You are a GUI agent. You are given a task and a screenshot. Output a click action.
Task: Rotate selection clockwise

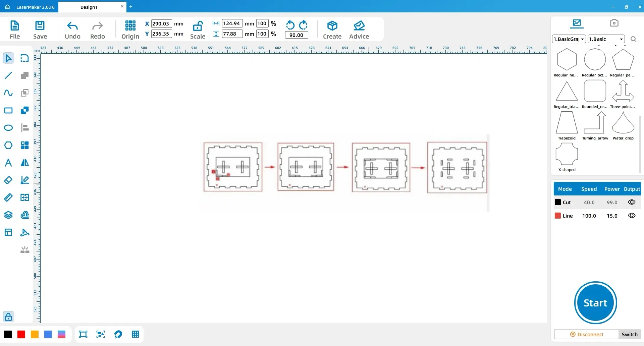click(x=303, y=25)
